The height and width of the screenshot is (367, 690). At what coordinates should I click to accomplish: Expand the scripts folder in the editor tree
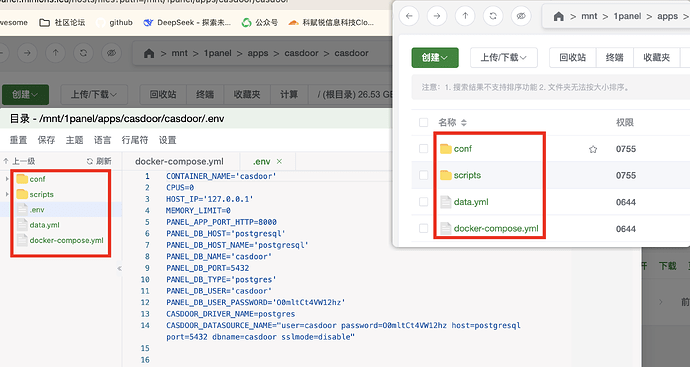click(x=7, y=194)
